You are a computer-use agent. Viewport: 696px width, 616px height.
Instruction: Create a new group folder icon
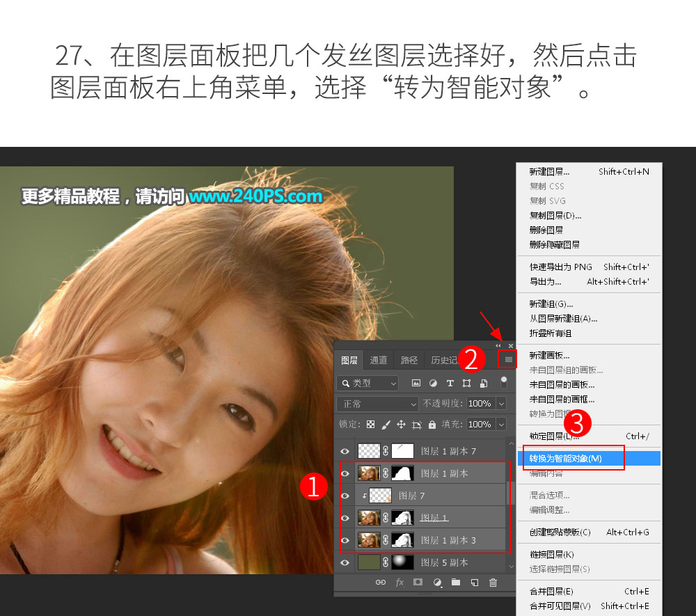pos(456,582)
